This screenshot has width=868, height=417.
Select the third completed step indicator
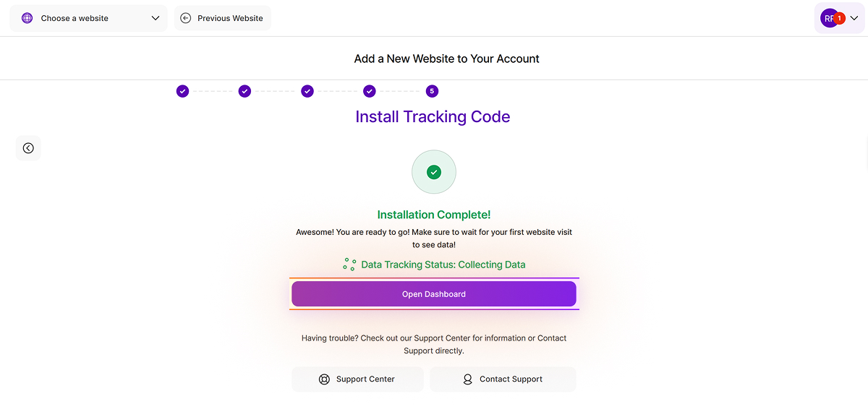[x=307, y=91]
